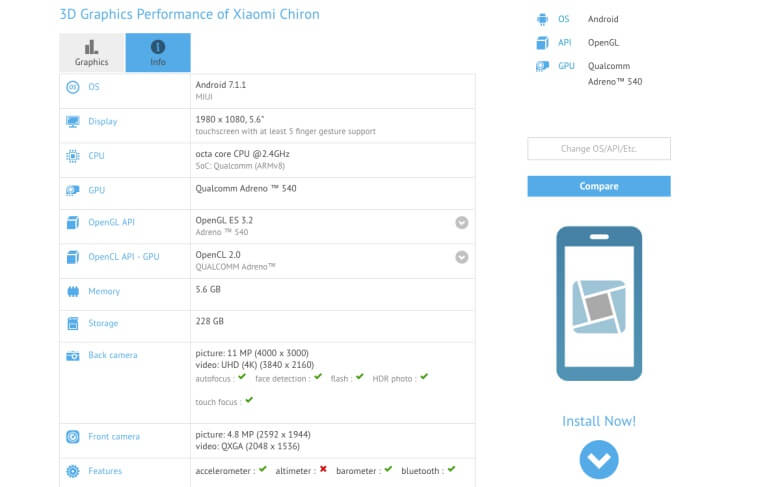Click the Compare button
Image resolution: width=780 pixels, height=487 pixels.
(x=599, y=186)
